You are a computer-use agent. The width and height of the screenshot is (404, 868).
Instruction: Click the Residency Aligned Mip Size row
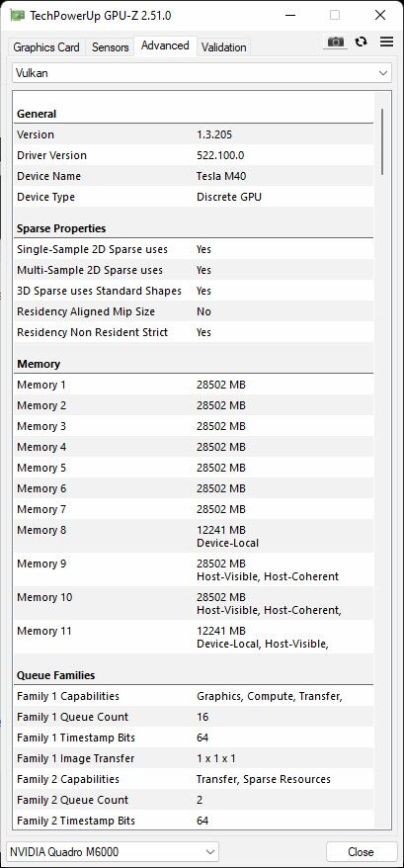tap(194, 311)
